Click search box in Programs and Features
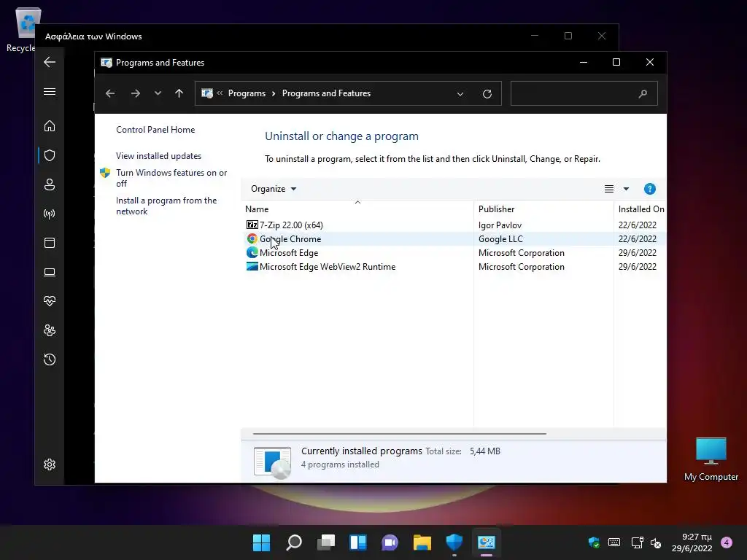Screen dimensions: 747x560 point(584,93)
